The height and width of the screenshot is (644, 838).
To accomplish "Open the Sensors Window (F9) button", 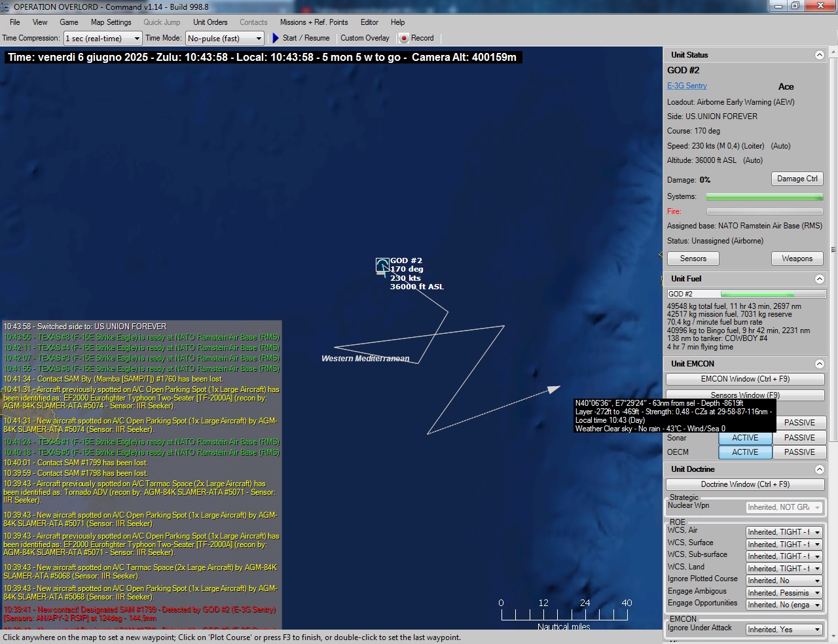I will (x=745, y=395).
